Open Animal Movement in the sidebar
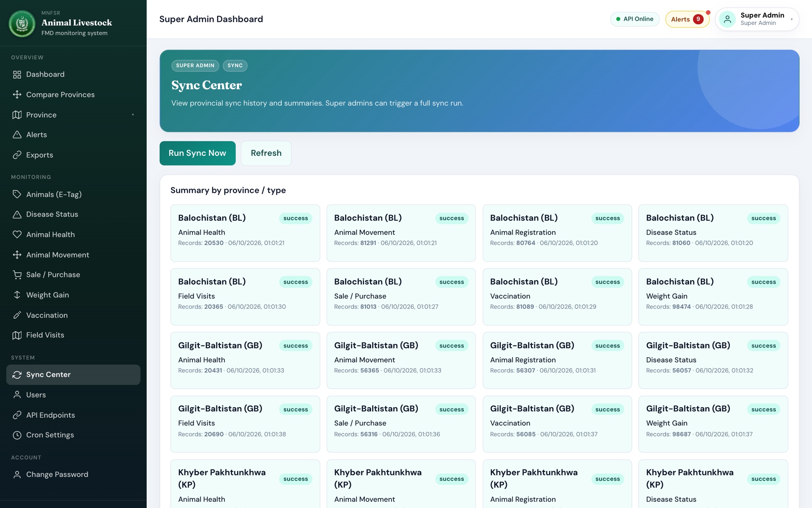 [x=73, y=255]
